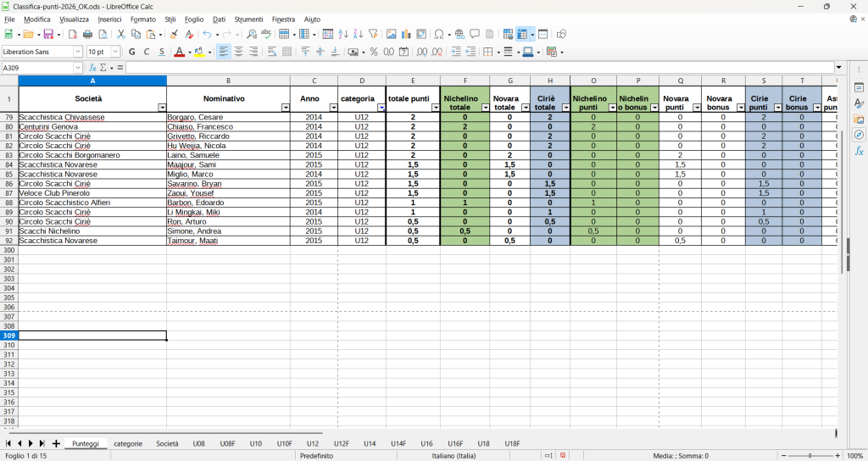
Task: Click the Insert Image icon
Action: (x=391, y=35)
